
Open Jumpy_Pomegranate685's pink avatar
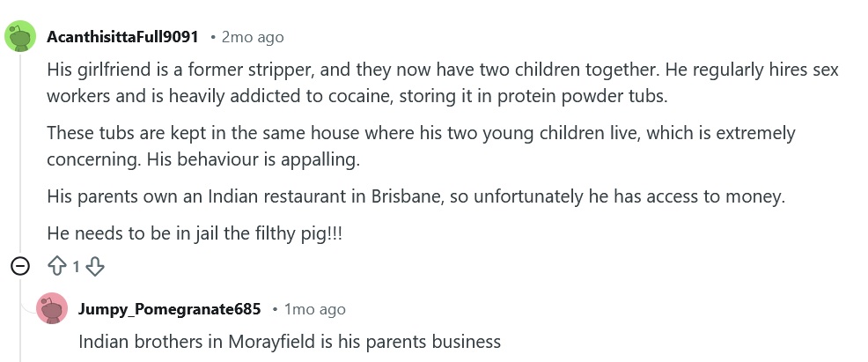click(x=52, y=308)
